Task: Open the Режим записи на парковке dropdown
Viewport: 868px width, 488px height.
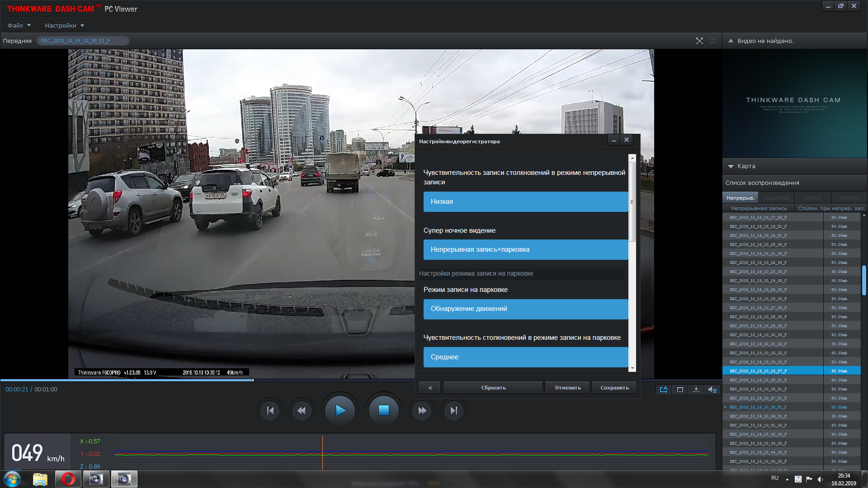Action: click(525, 309)
